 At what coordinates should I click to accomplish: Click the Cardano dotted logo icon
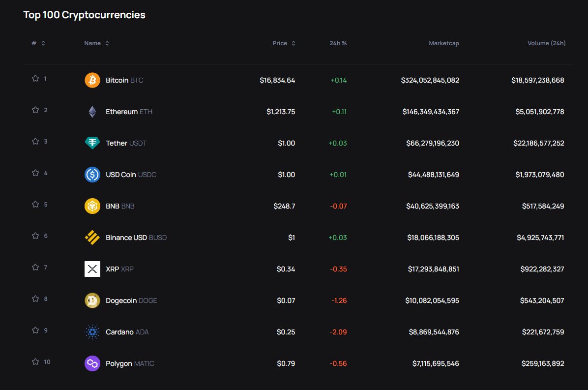[x=92, y=332]
